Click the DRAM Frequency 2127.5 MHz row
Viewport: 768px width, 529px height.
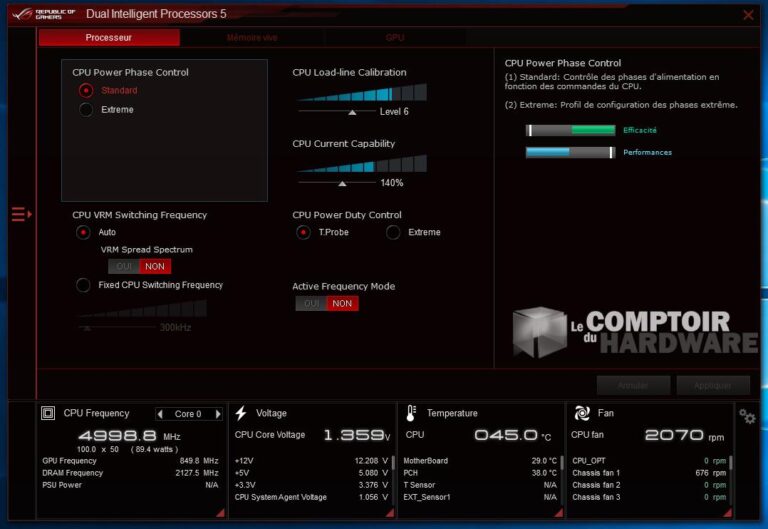pyautogui.click(x=130, y=473)
